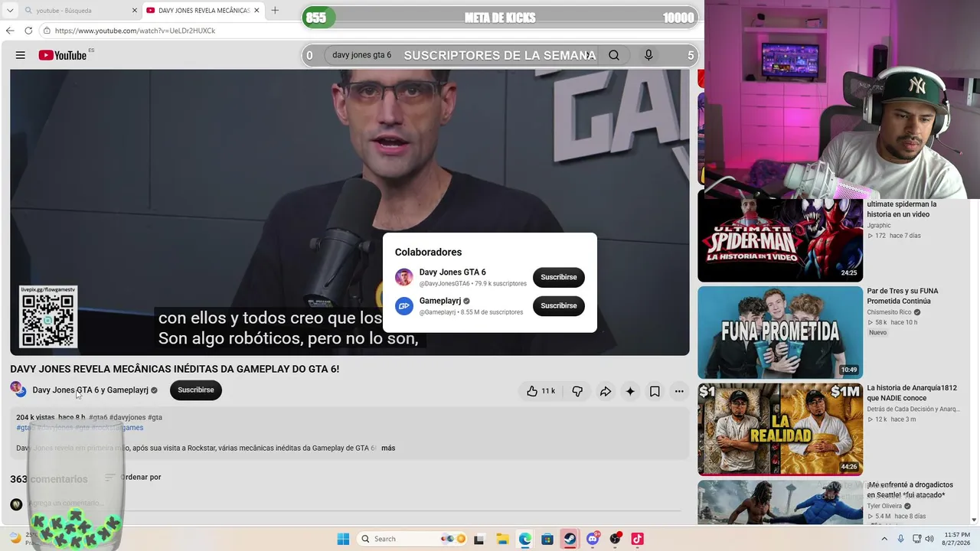Viewport: 980px width, 551px height.
Task: Open the Windows Start menu
Action: click(343, 539)
